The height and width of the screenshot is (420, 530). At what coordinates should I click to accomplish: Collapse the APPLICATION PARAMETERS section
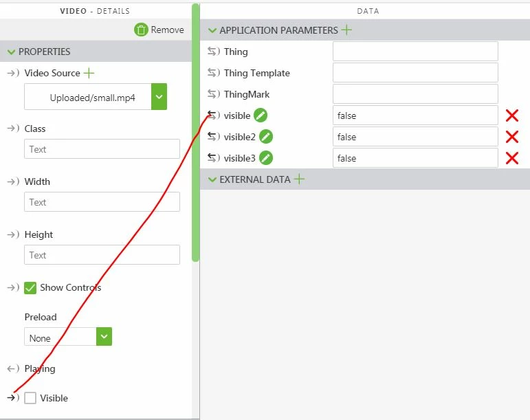tap(212, 30)
